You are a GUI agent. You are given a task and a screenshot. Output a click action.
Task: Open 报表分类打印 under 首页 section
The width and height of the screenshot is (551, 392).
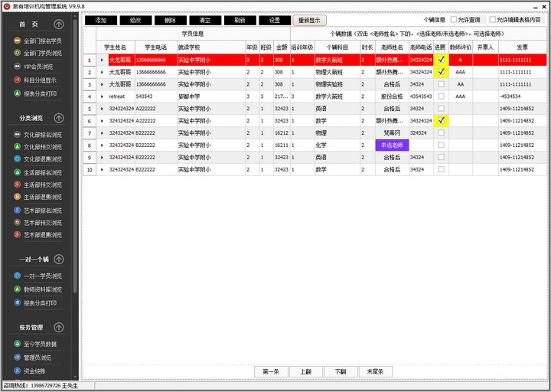pos(35,93)
